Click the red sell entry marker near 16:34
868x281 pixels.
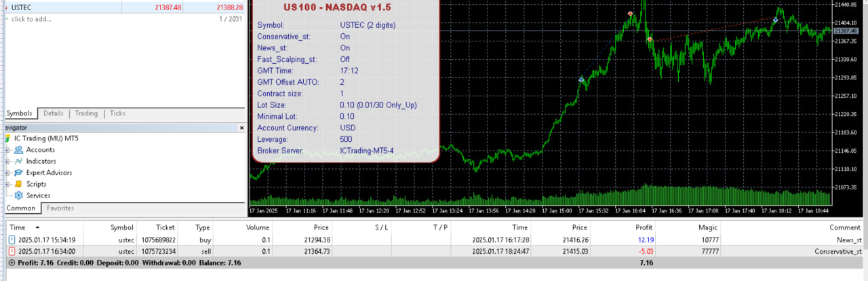[650, 39]
